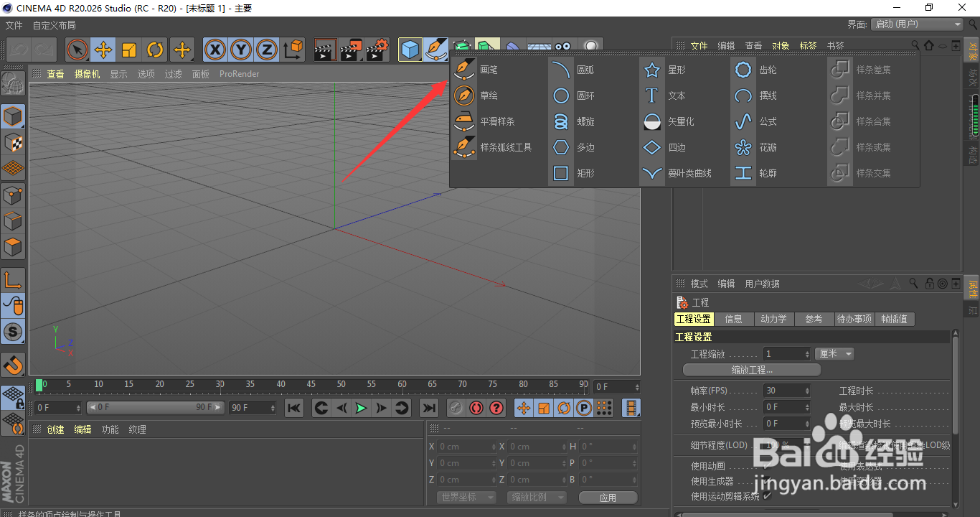Pick the 平滑样条 smooth spline tool
The image size is (980, 517).
point(485,121)
